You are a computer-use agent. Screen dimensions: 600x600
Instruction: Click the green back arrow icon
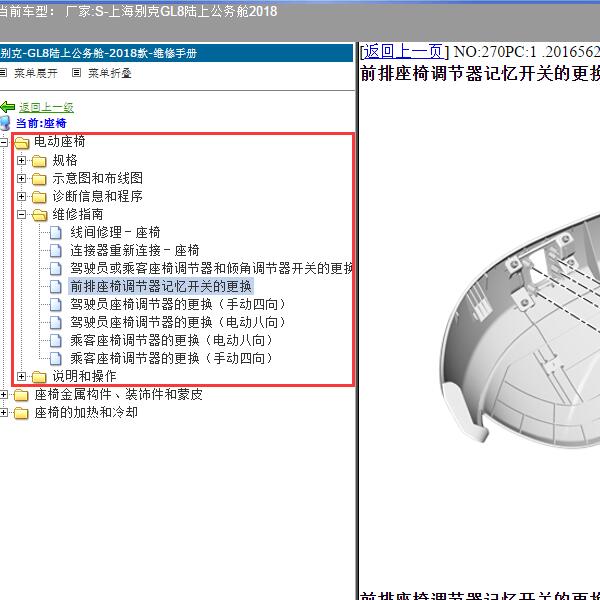[x=7, y=107]
